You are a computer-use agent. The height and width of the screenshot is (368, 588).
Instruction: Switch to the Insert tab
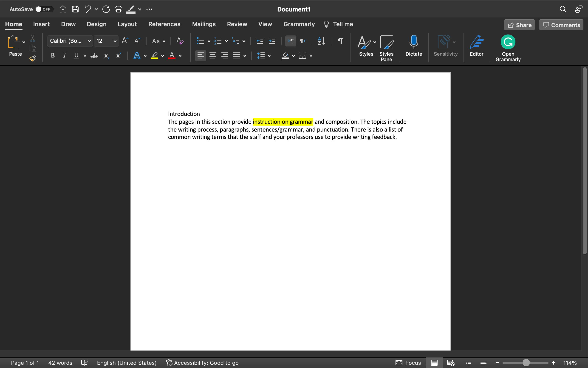[x=41, y=24]
